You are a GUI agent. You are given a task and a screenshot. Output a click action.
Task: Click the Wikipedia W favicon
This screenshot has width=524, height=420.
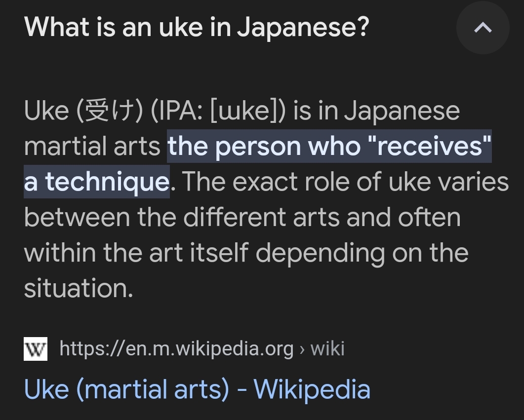(36, 349)
